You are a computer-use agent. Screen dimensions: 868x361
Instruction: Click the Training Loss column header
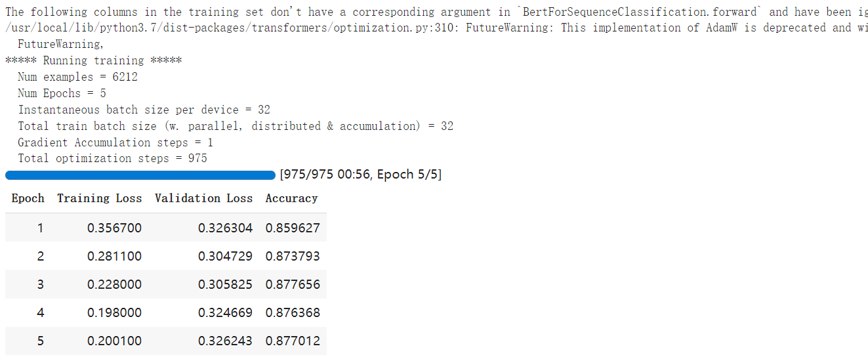[x=99, y=198]
